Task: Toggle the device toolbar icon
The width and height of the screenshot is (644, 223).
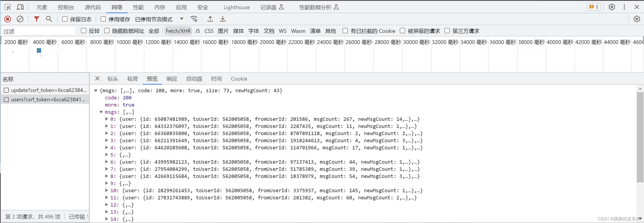Action: coord(20,7)
